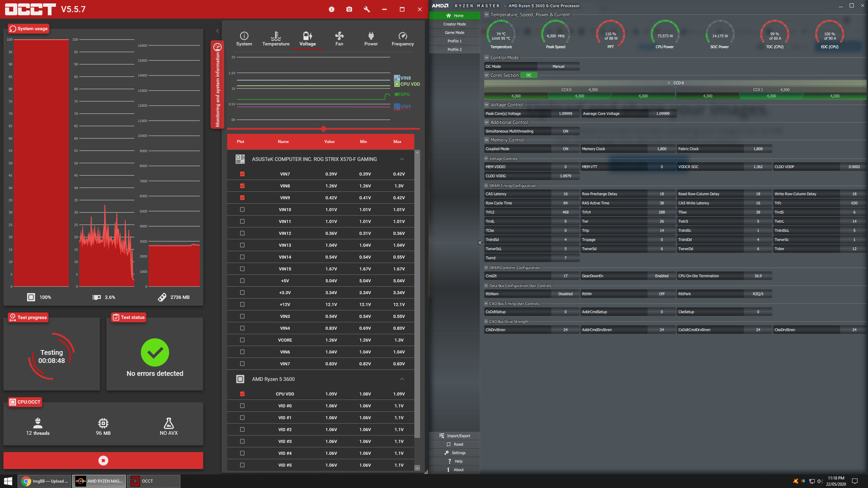The height and width of the screenshot is (488, 868).
Task: Collapse Ryzen Master sidebar with double chevron
Action: pyautogui.click(x=480, y=243)
